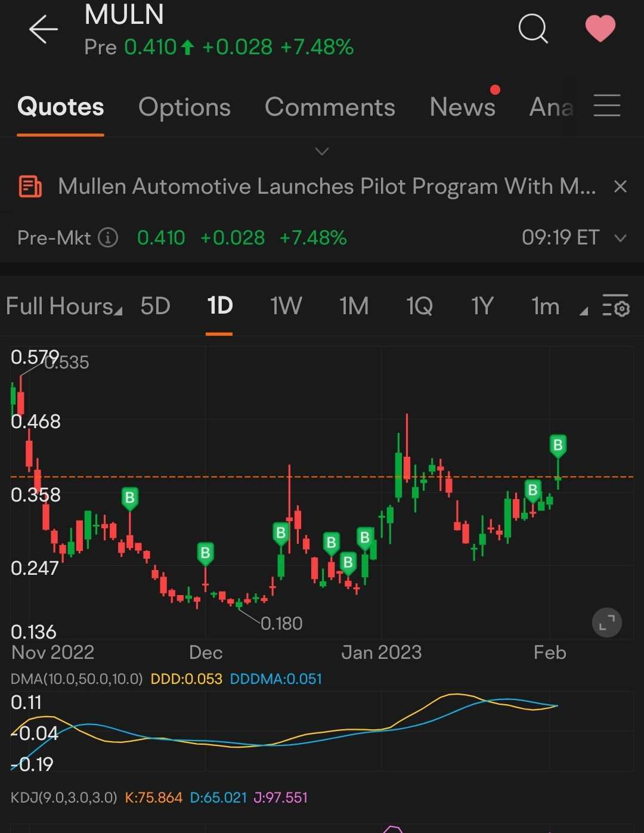
Task: Select the 5D chart range
Action: pyautogui.click(x=155, y=306)
